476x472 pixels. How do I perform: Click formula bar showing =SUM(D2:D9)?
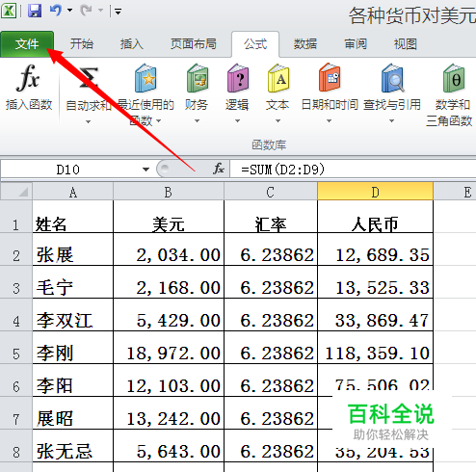353,170
